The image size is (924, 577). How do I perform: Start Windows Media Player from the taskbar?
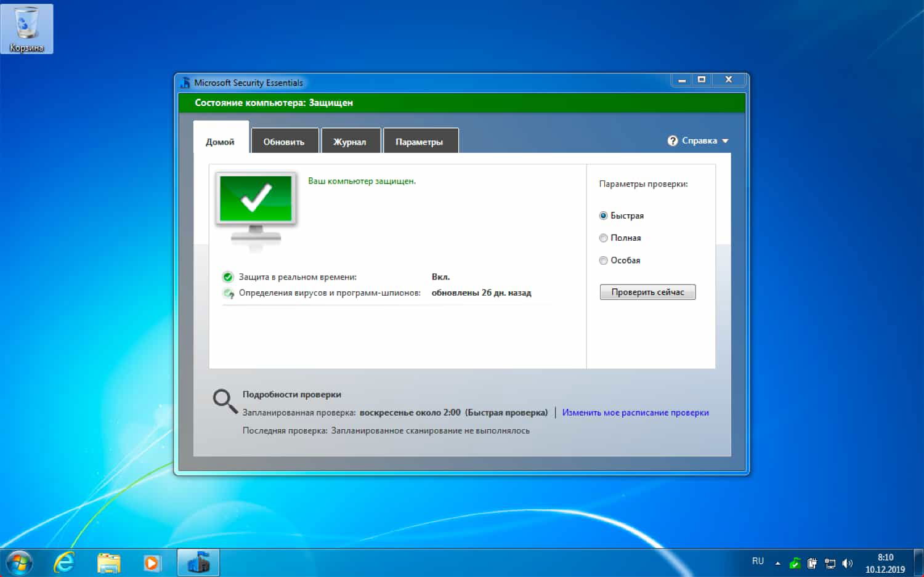point(152,562)
